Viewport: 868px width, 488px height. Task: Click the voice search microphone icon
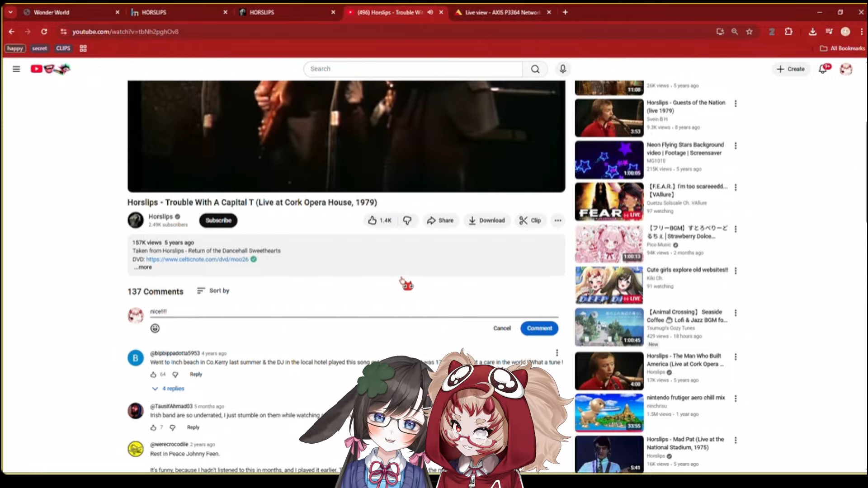point(562,69)
